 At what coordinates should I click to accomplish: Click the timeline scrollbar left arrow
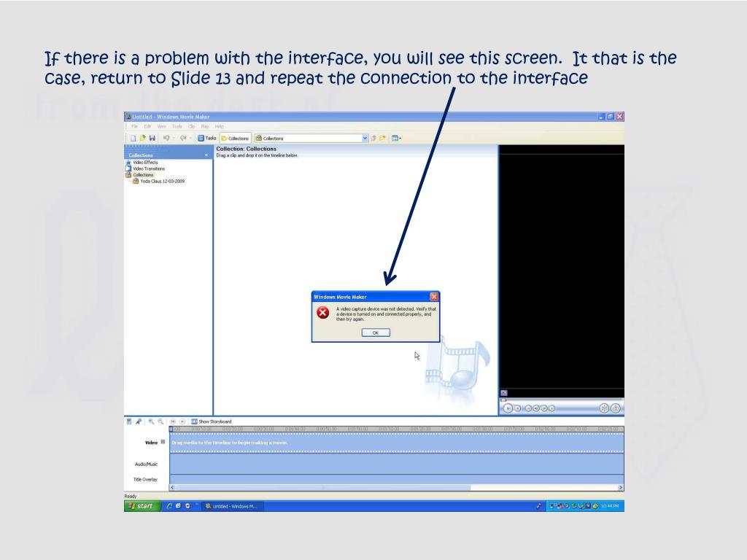tap(172, 488)
